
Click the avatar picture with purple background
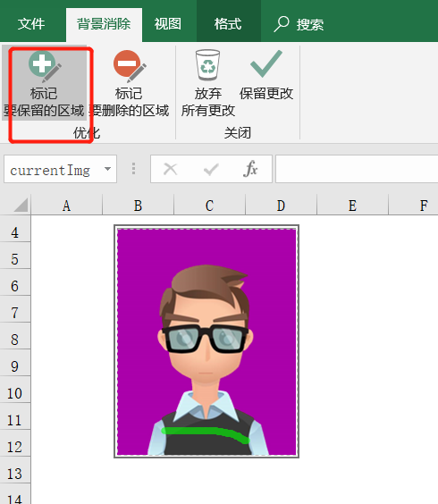pos(206,341)
